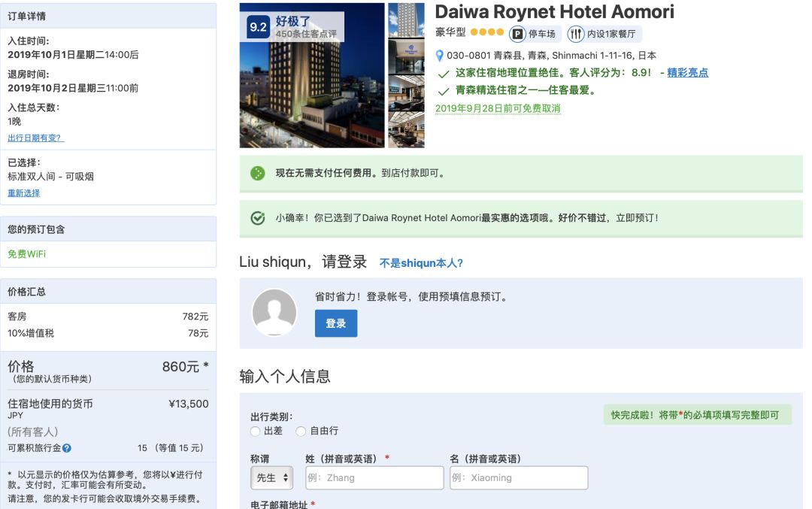Click the blue location pin beside the address
The image size is (812, 509).
point(441,56)
